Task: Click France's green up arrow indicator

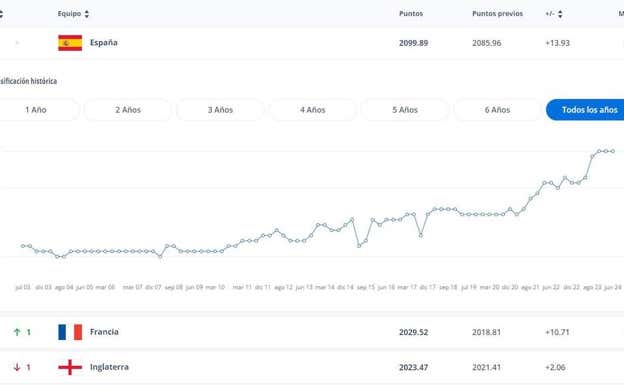Action: 17,332
